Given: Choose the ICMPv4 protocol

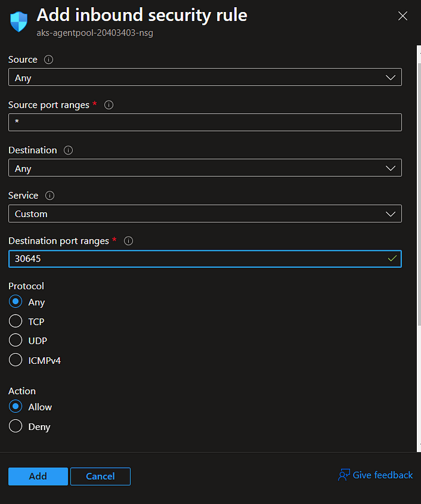Looking at the screenshot, I should tap(16, 360).
